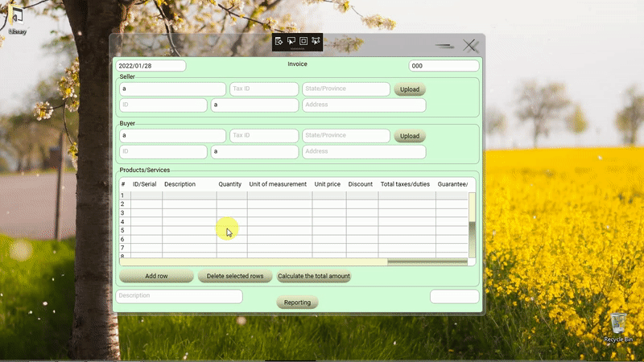Click the Buyer second-row field containing 'a'
This screenshot has height=362, width=644.
pos(254,152)
